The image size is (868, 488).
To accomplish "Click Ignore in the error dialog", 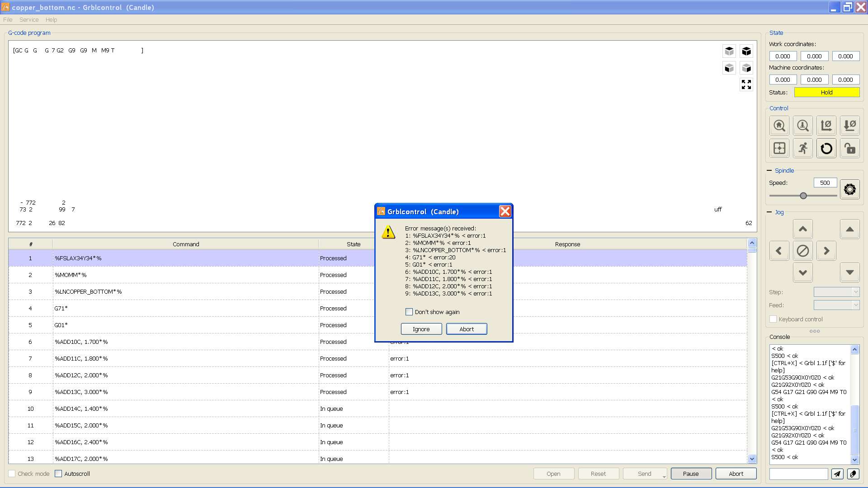I will click(421, 329).
